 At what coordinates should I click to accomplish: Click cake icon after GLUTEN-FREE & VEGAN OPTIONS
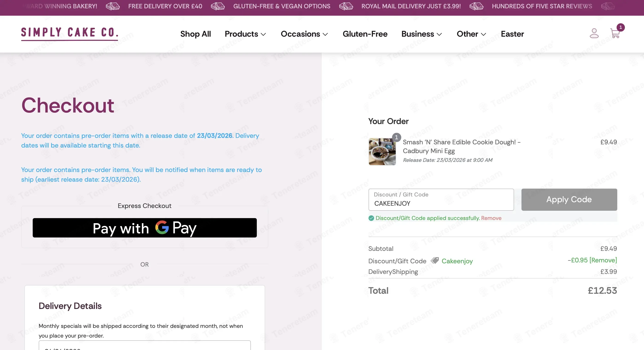(x=346, y=6)
